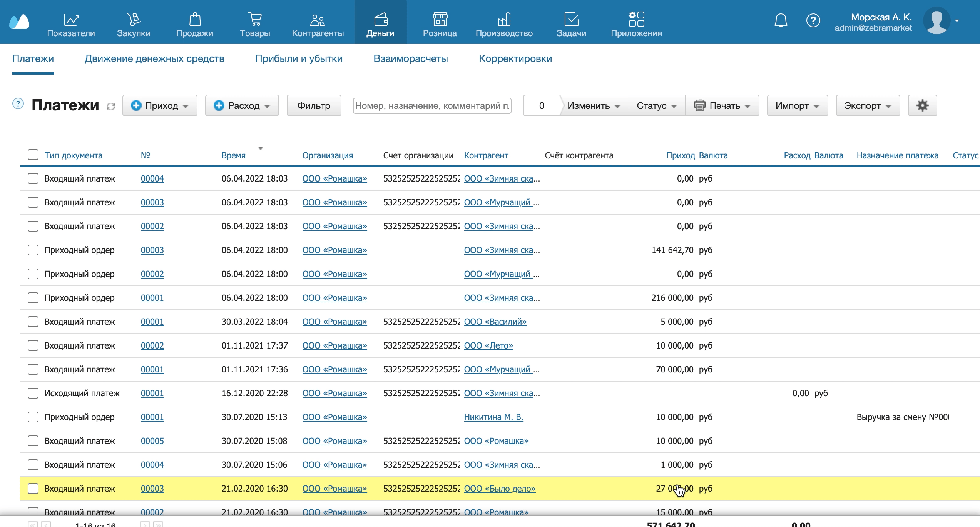Image resolution: width=980 pixels, height=527 pixels.
Task: Click the help question mark in header
Action: [813, 21]
